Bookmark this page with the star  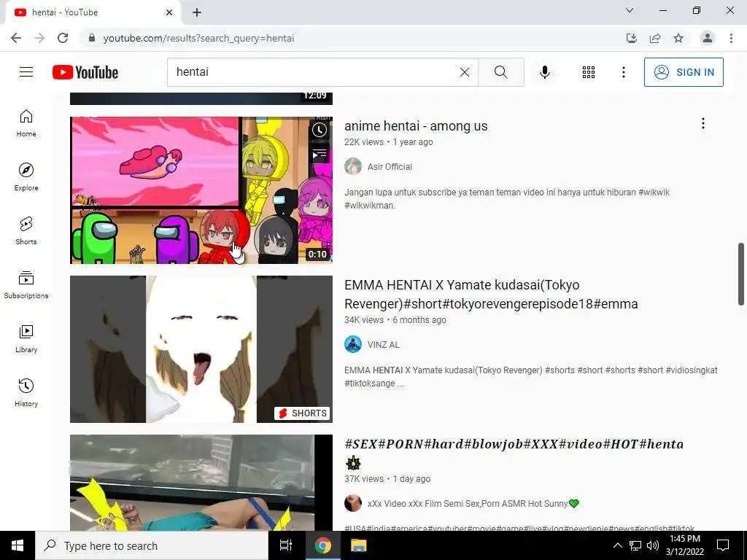678,38
